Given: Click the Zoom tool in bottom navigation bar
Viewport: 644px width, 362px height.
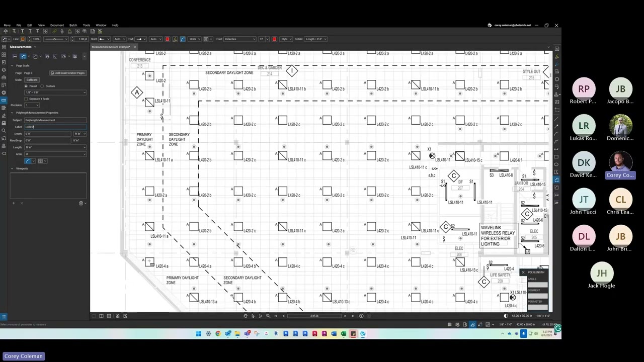Looking at the screenshot, I should (x=268, y=316).
